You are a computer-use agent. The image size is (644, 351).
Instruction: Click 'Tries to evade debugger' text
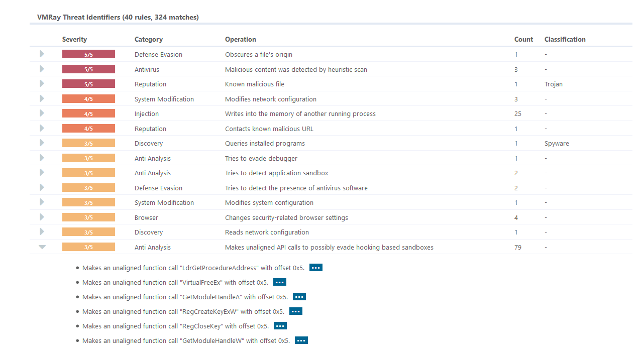[x=261, y=158]
